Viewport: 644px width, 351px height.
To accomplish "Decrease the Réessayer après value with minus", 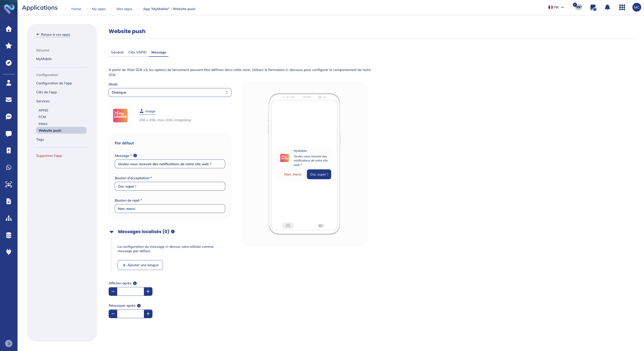I will point(113,314).
